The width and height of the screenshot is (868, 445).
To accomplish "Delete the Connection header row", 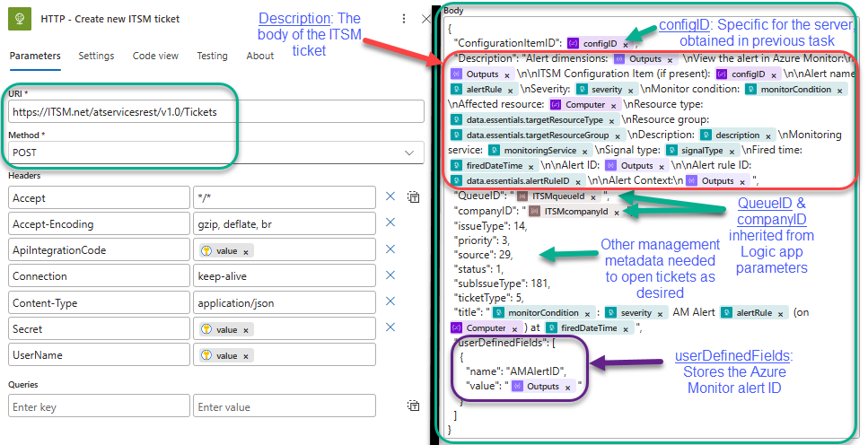I will [x=390, y=275].
